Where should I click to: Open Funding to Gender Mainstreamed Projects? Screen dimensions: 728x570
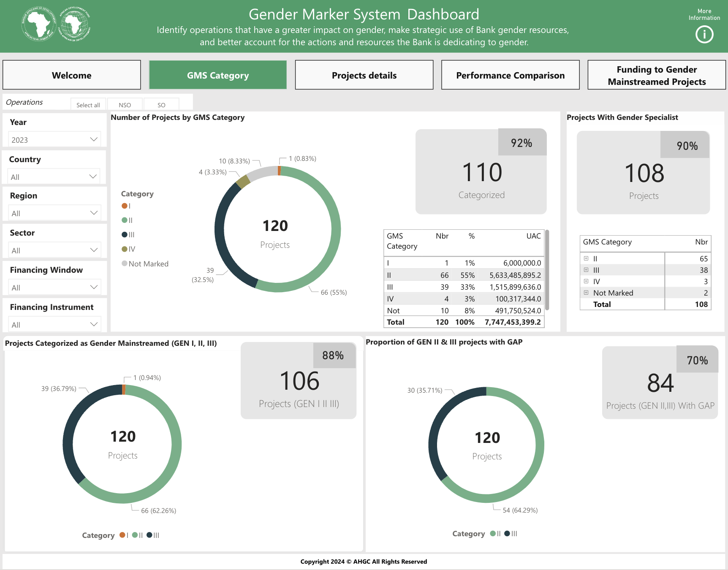pyautogui.click(x=656, y=75)
